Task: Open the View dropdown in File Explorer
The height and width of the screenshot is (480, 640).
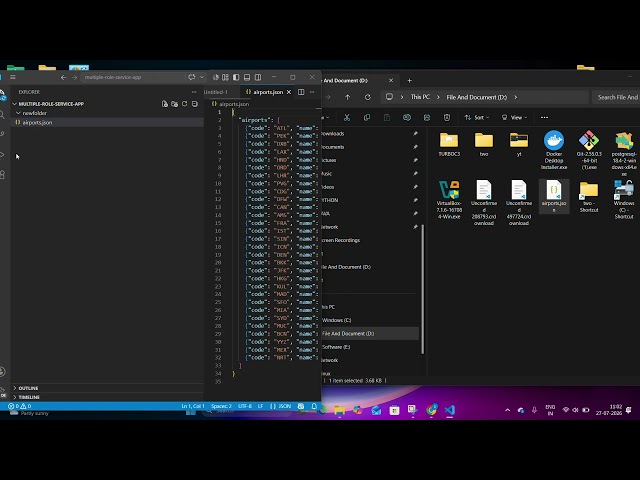Action: [x=514, y=118]
